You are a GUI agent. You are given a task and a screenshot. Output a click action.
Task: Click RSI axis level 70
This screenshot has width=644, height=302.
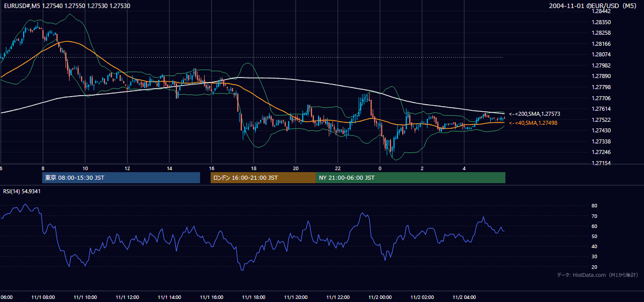tap(594, 216)
